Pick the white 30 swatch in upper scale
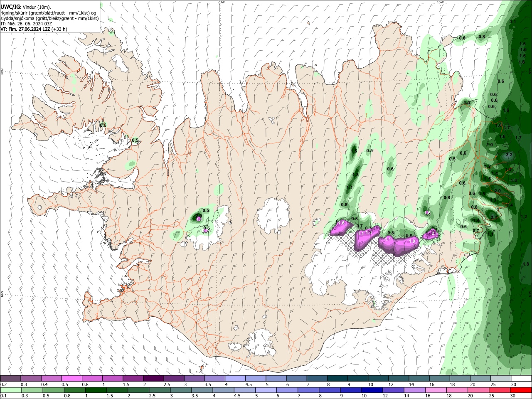Image resolution: width=532 pixels, height=399 pixels. click(522, 379)
